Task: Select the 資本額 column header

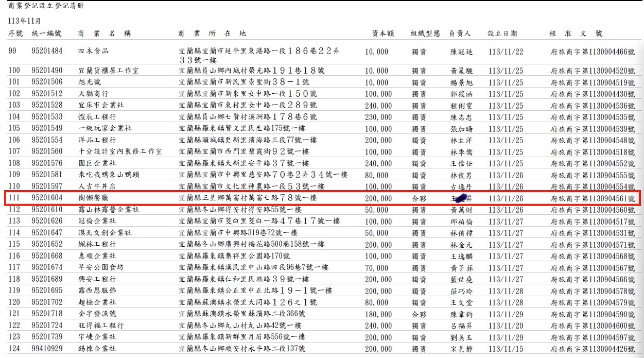Action: click(383, 33)
